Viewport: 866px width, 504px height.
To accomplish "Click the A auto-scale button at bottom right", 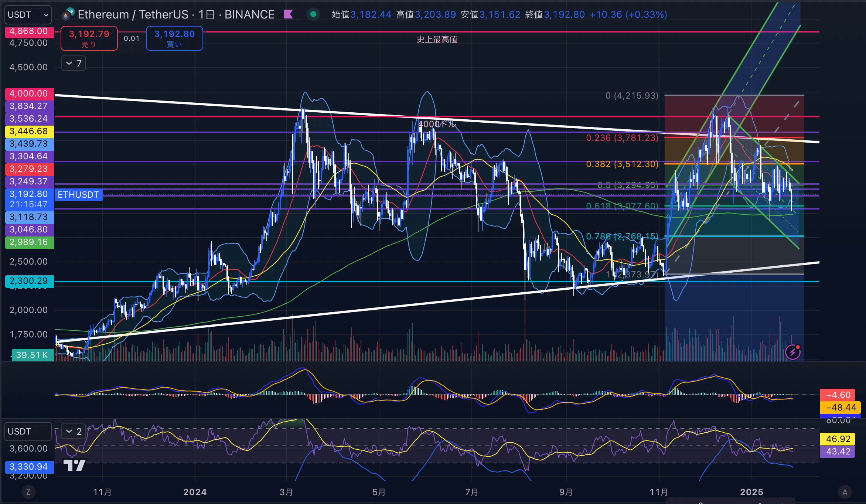I will 845,492.
